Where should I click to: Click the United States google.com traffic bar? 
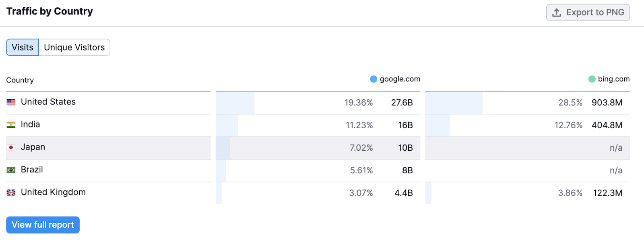pos(235,103)
